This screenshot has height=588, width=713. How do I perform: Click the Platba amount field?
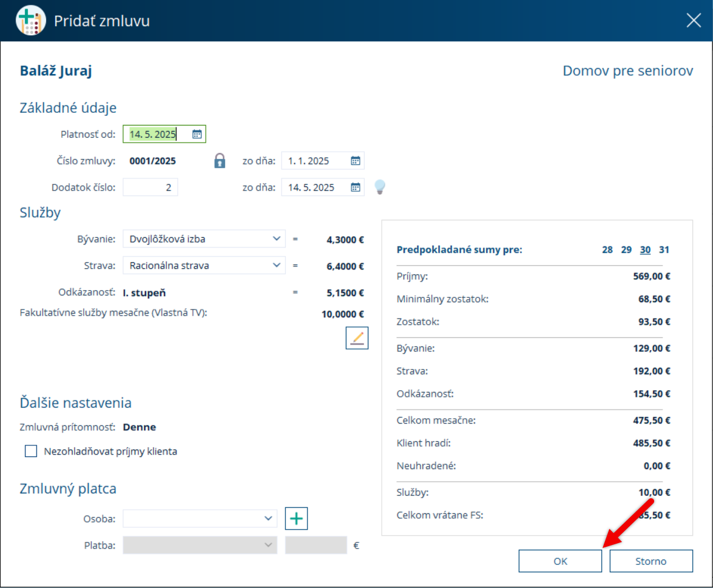coord(316,546)
